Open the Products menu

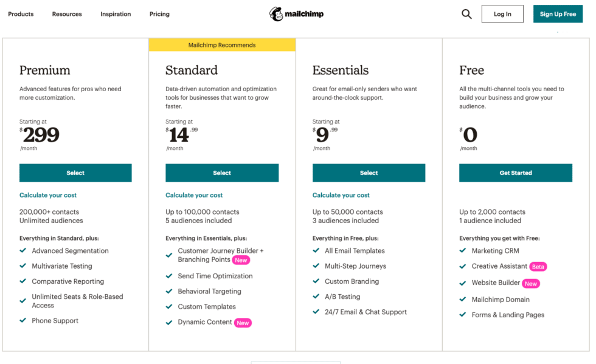click(21, 14)
